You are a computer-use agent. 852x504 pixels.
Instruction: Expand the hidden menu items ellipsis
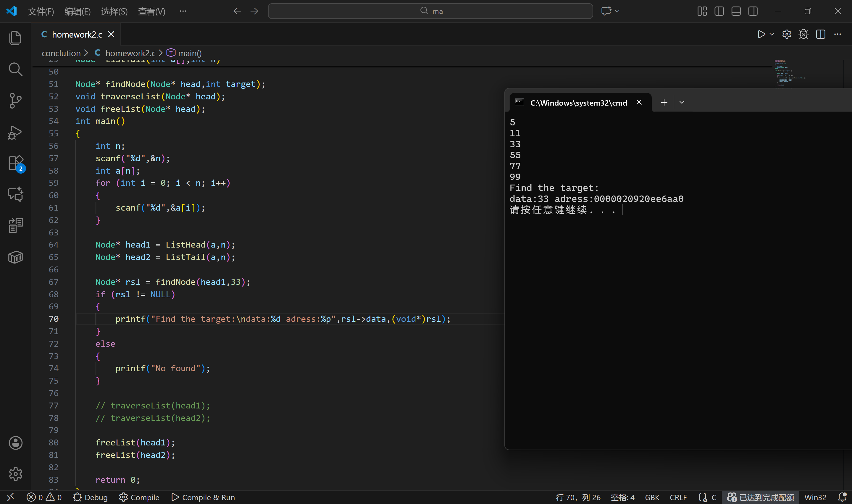183,11
